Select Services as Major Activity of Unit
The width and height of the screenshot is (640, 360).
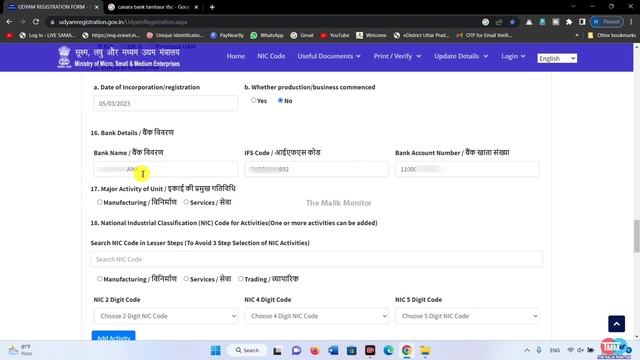[186, 202]
